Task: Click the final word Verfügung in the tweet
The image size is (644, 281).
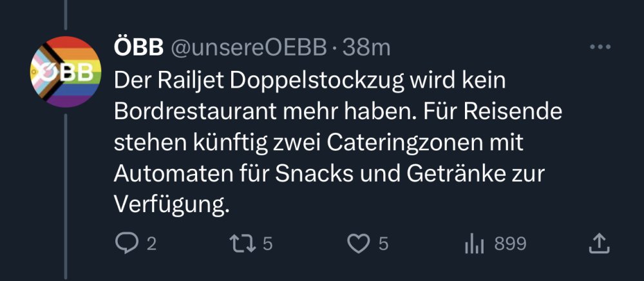Action: tap(171, 204)
